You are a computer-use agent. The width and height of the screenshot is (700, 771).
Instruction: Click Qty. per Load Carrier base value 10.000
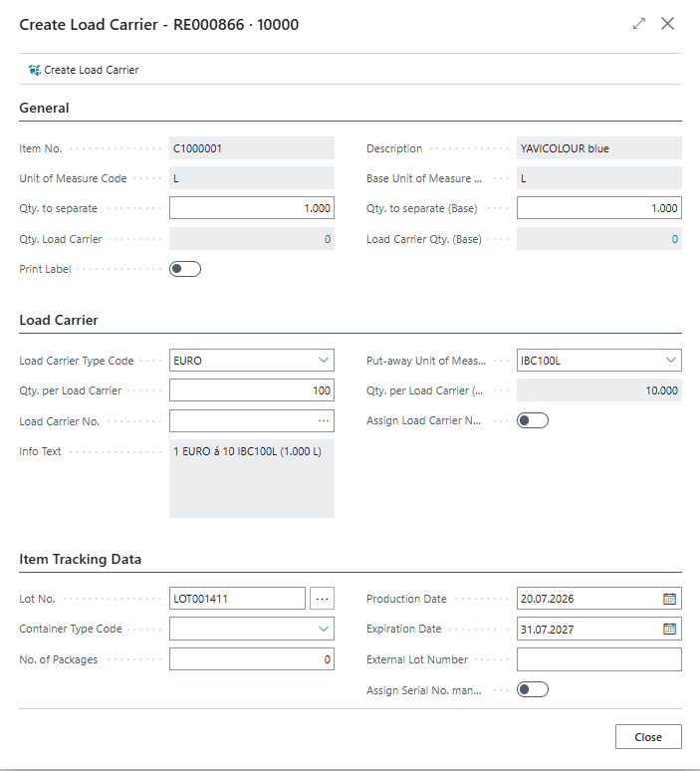[661, 390]
